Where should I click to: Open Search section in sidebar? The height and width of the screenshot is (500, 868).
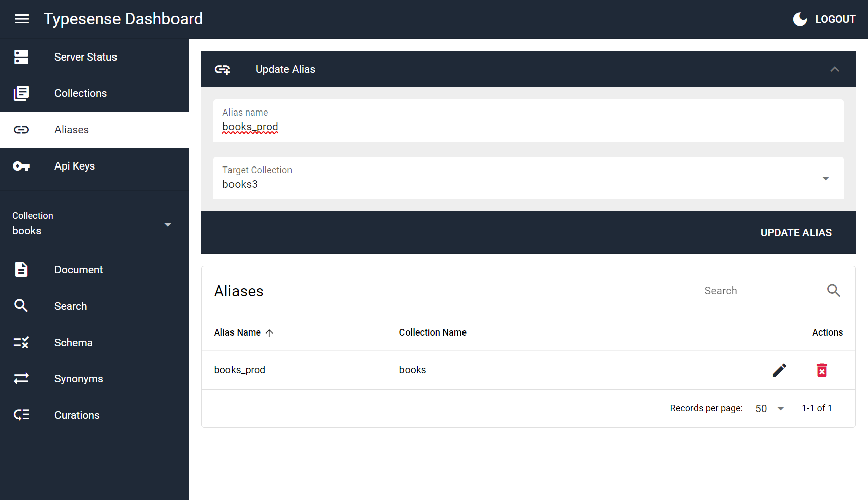pyautogui.click(x=94, y=306)
